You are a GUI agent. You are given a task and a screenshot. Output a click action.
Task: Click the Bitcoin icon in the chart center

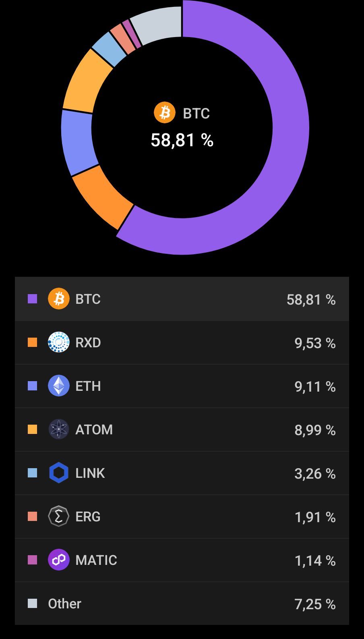click(165, 113)
